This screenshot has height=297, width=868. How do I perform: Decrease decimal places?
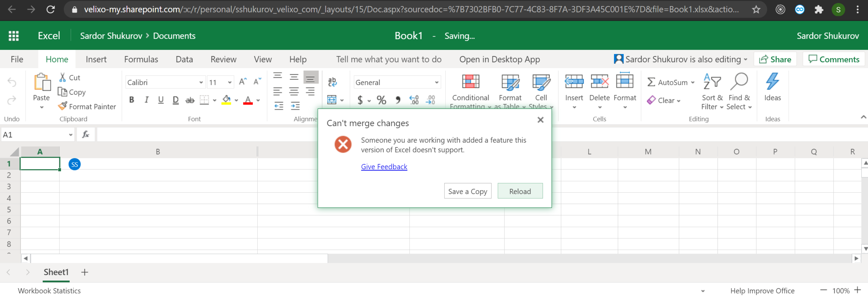click(431, 100)
